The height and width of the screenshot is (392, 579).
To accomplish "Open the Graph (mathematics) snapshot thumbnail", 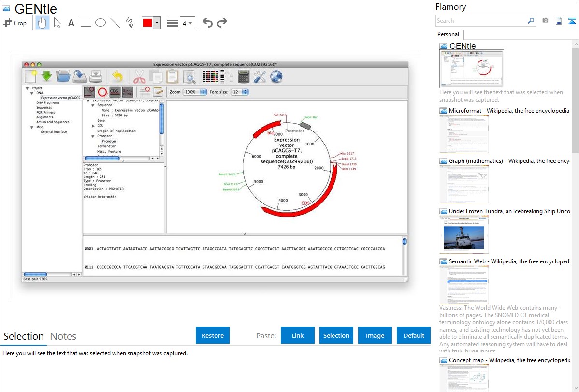I will [464, 184].
